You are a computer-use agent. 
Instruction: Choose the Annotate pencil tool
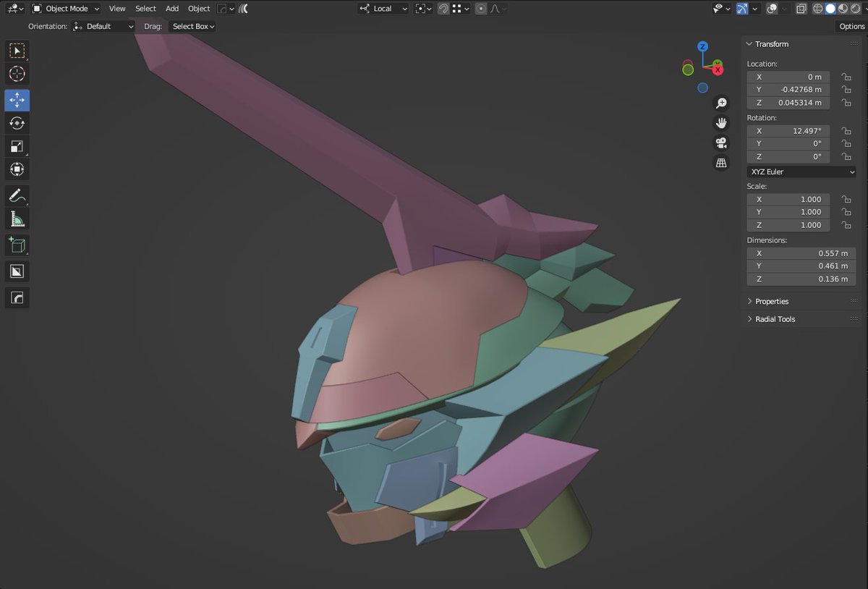pos(17,195)
